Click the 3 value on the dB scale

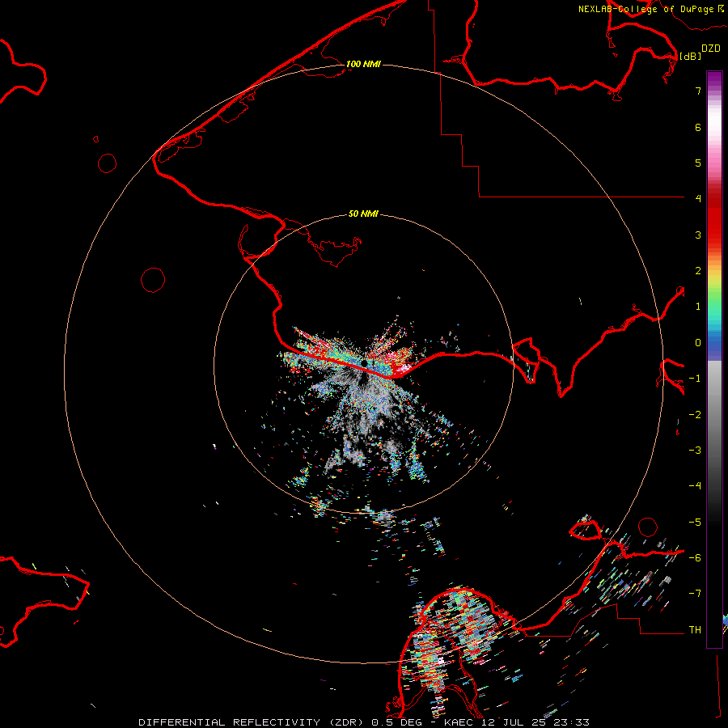[x=698, y=235]
